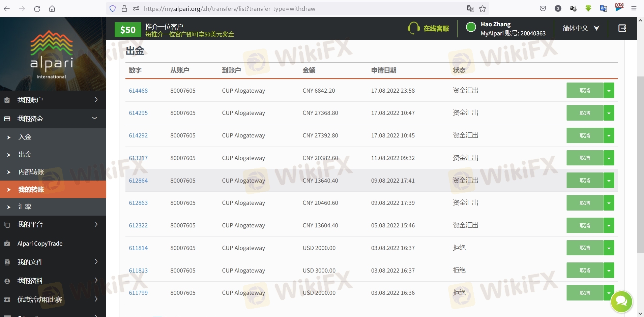Open the 简体中文 language dropdown
The width and height of the screenshot is (644, 317).
click(581, 28)
